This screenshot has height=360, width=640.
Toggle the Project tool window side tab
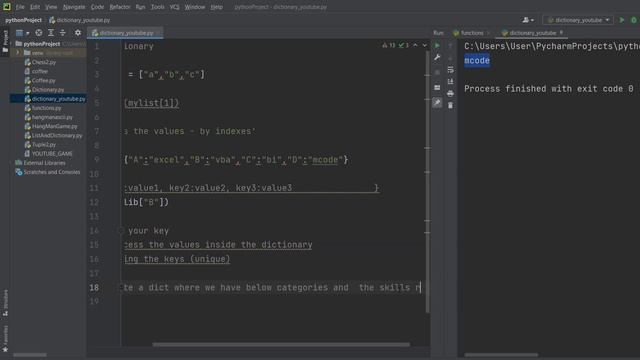(5, 41)
